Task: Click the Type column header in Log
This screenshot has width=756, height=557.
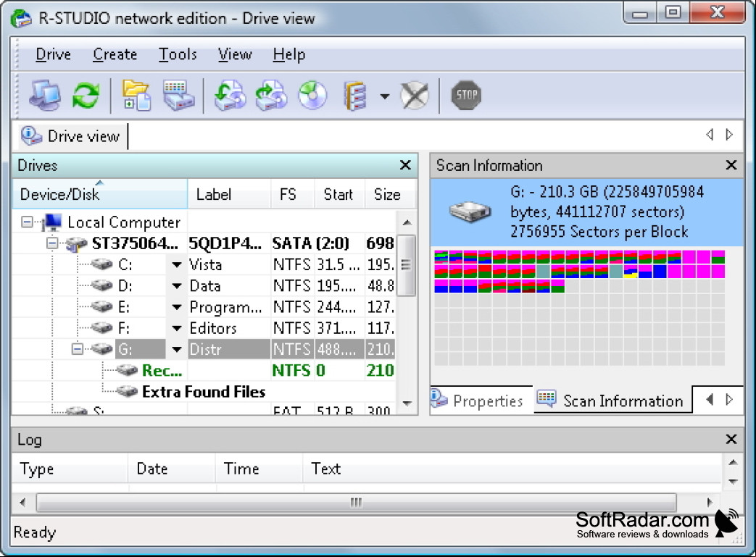Action: (x=70, y=469)
